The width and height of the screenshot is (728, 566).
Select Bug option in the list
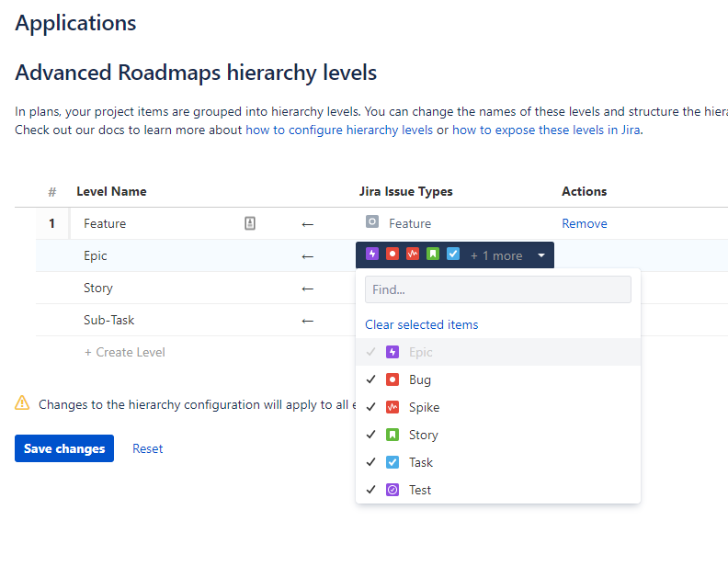point(498,379)
